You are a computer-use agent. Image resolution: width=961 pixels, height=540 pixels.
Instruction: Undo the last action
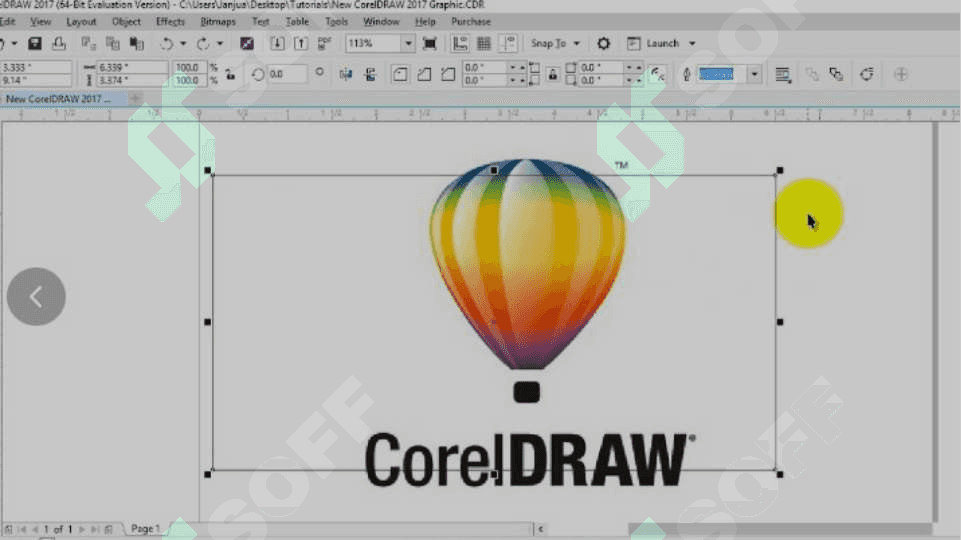166,44
